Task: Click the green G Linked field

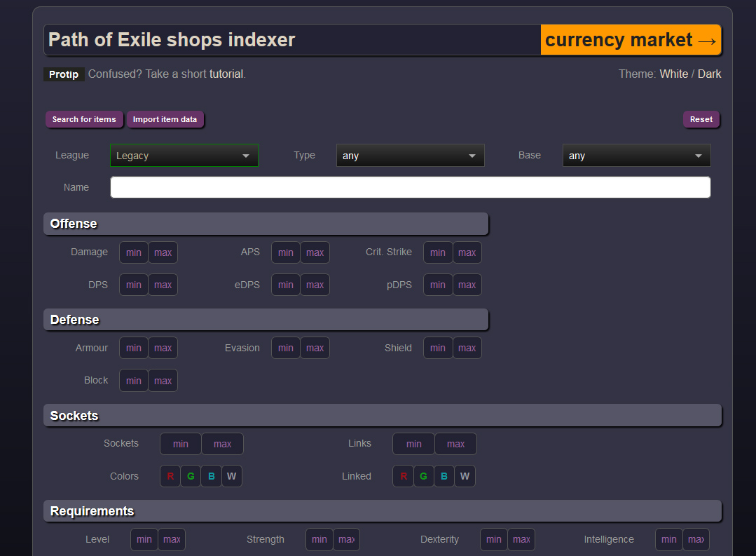Action: coord(424,476)
